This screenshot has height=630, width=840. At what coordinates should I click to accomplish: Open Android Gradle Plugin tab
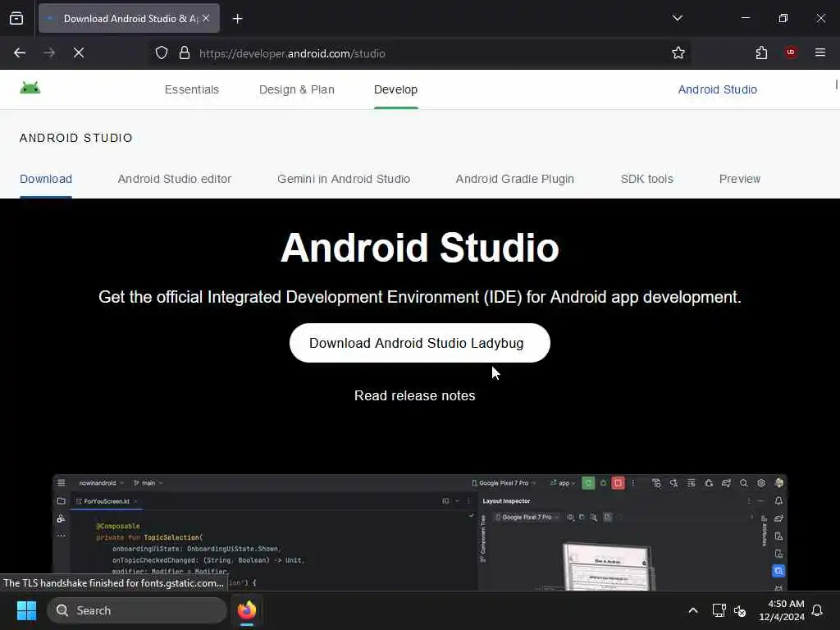click(515, 179)
